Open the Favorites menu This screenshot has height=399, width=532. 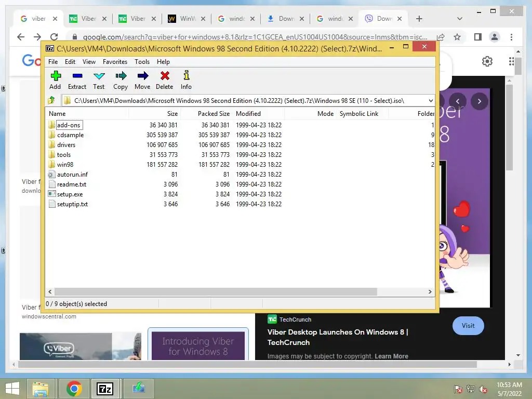point(115,62)
